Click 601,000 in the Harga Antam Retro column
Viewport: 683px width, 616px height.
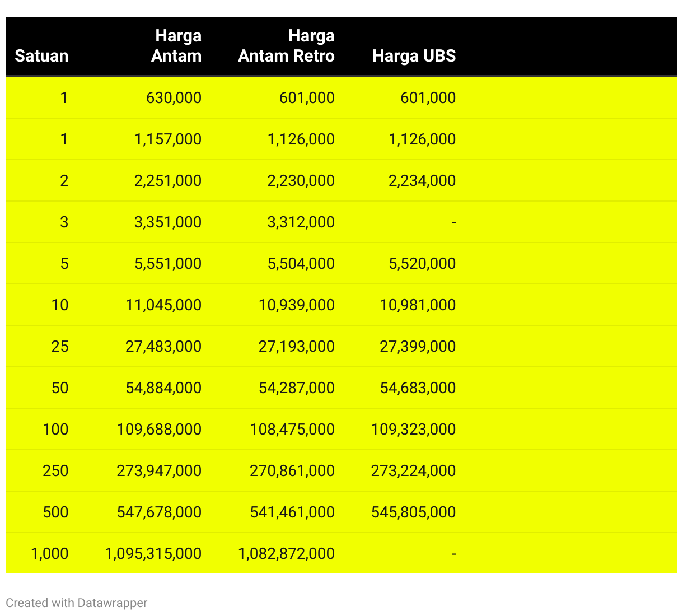tap(307, 98)
